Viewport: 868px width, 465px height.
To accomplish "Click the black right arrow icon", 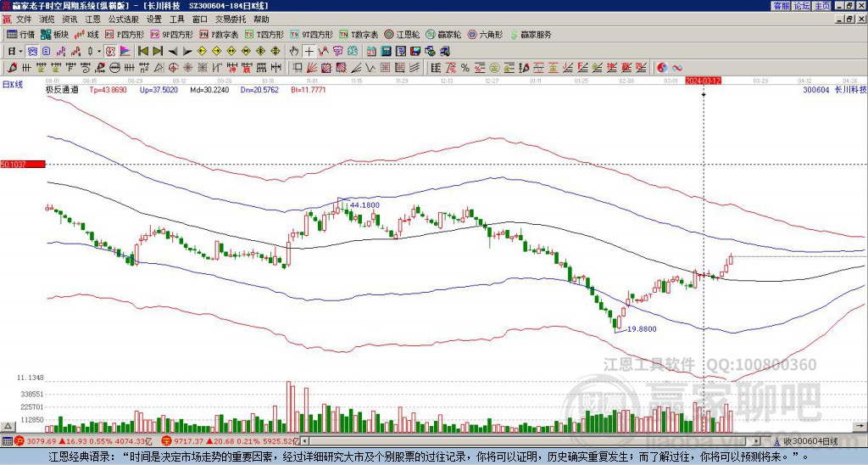I will [x=187, y=52].
